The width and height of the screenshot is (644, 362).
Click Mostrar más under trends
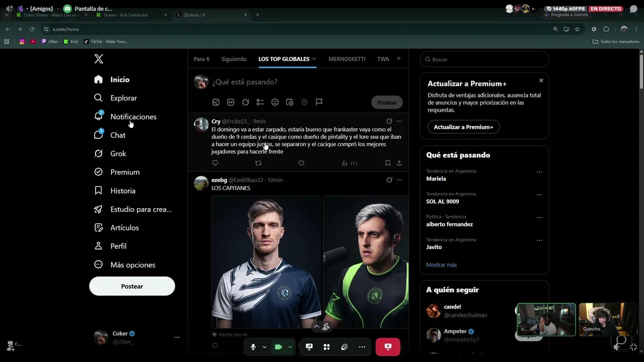(x=441, y=264)
